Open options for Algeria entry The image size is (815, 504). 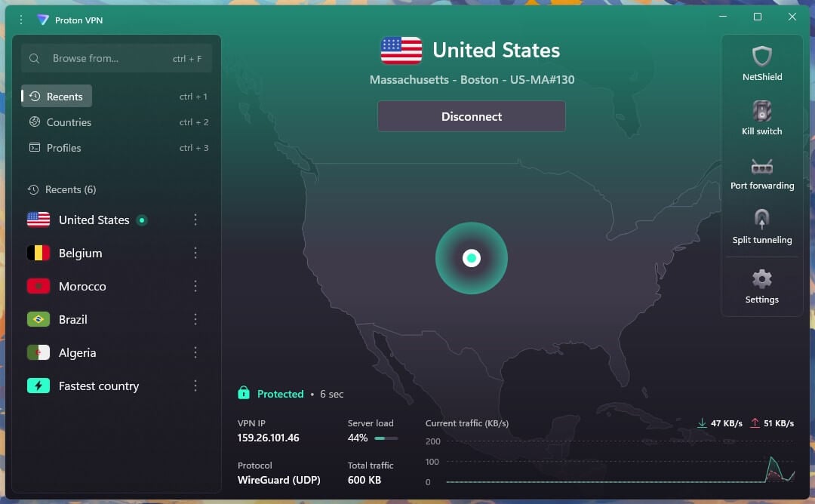[x=195, y=352]
